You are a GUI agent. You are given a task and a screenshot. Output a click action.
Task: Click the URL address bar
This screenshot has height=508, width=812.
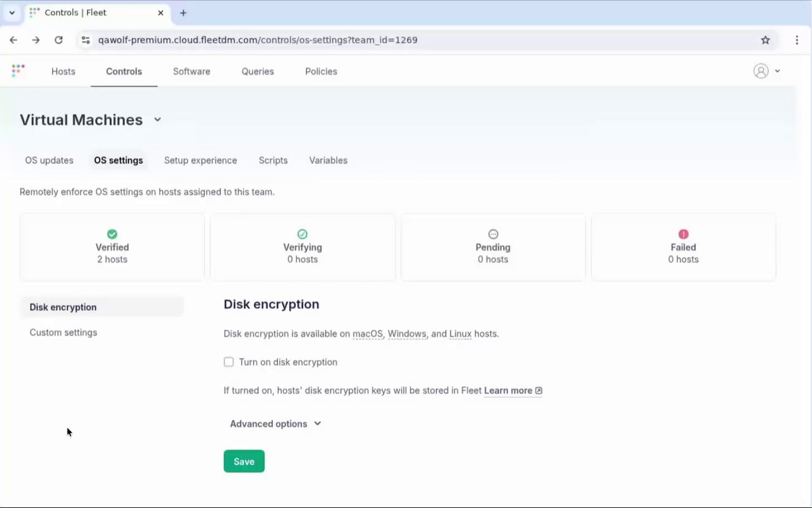point(419,40)
